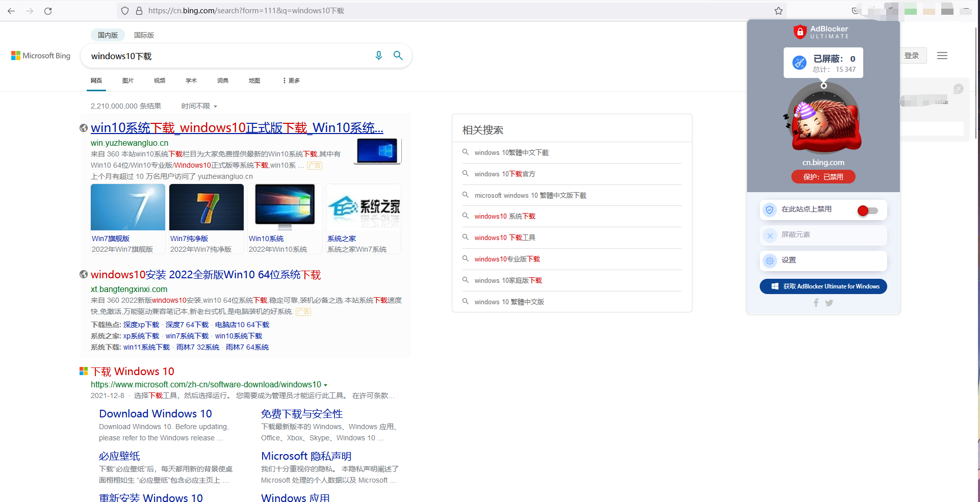The image size is (980, 502).
Task: Open the win11系统下载 link
Action: coord(146,347)
